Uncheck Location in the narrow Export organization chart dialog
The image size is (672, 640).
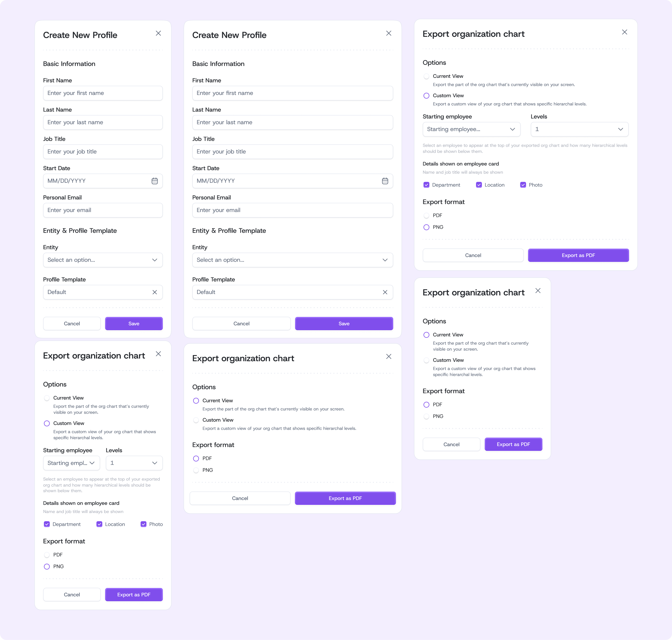(x=99, y=524)
